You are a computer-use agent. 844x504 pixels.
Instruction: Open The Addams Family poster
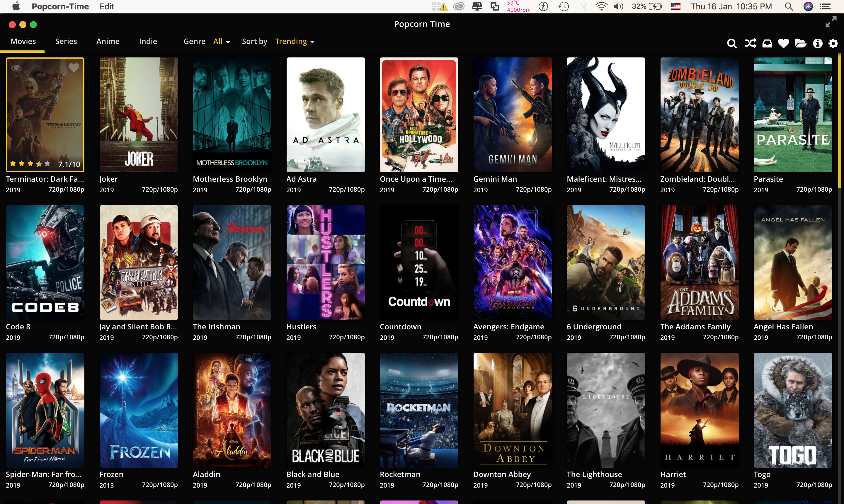click(x=699, y=263)
